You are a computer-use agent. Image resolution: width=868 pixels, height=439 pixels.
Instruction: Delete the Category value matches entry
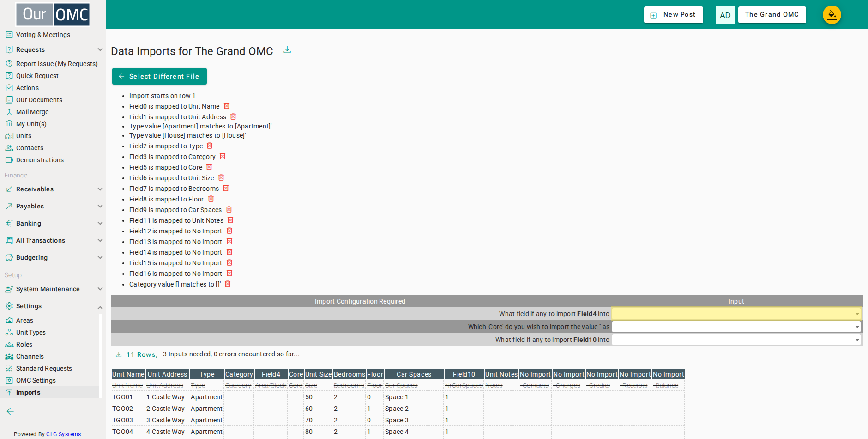coord(228,284)
